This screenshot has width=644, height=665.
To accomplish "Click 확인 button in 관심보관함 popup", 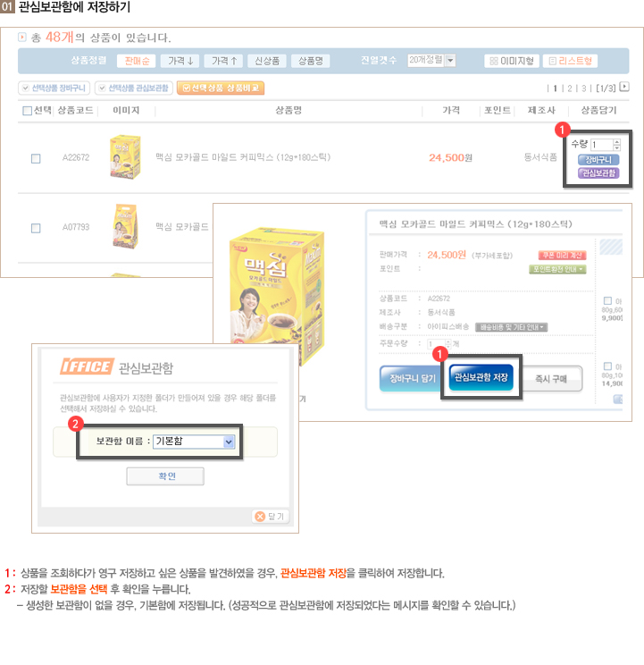I will (x=165, y=476).
